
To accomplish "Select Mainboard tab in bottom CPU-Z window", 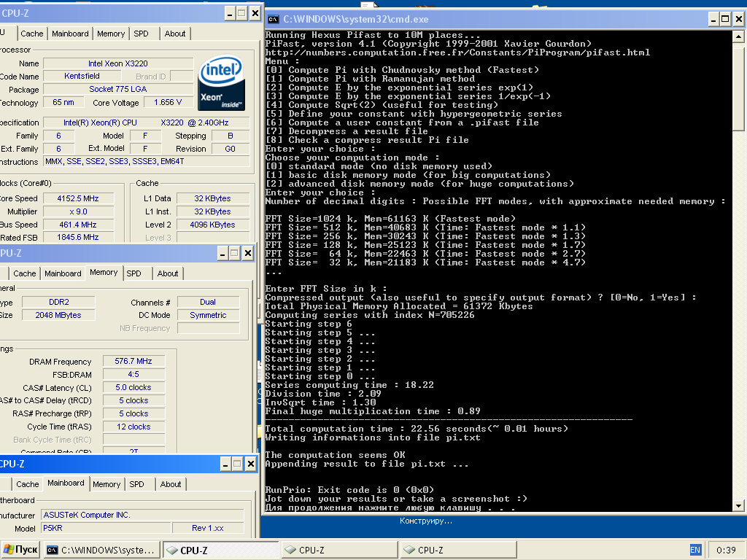I will (66, 483).
